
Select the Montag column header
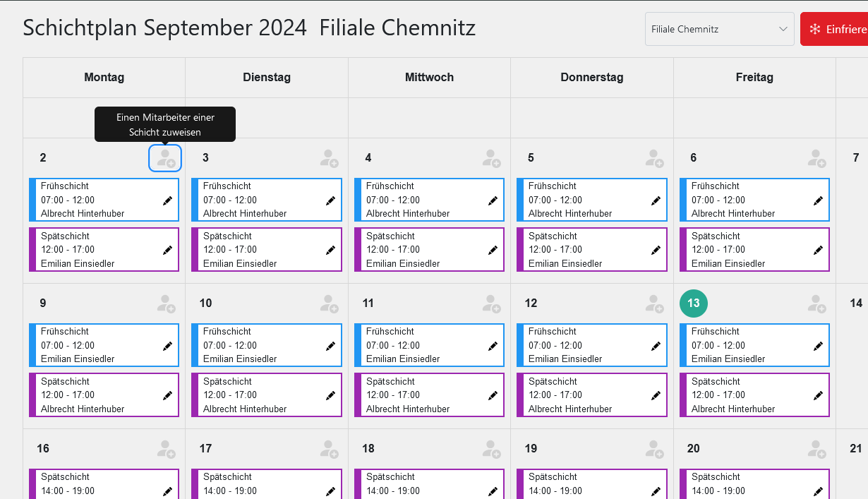click(104, 78)
